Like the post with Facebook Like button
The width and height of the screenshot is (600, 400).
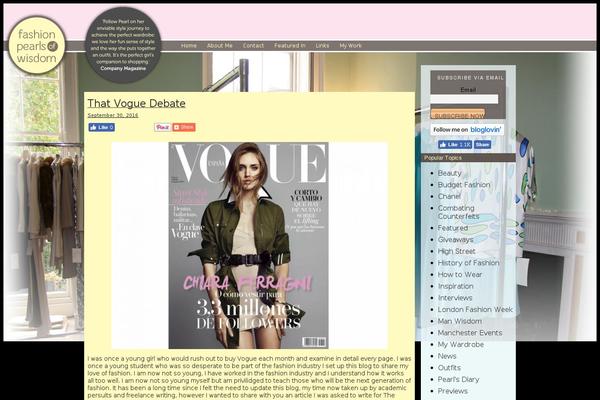102,127
